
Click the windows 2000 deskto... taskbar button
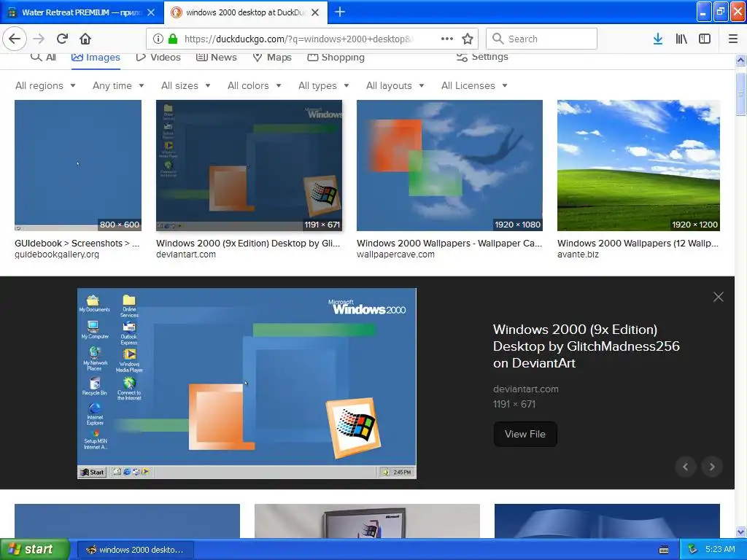[x=135, y=550]
